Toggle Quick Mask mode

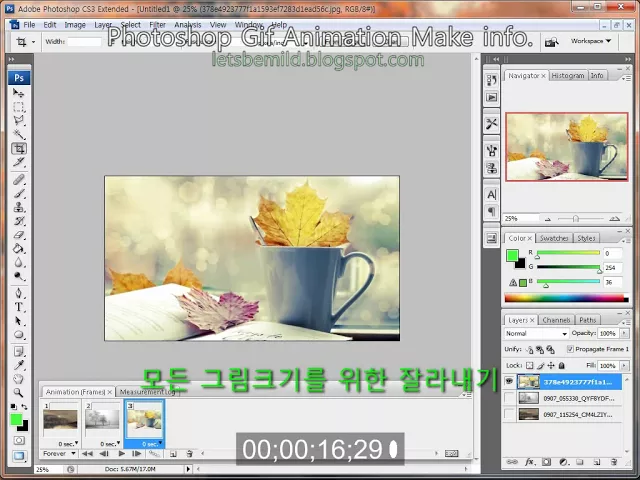(x=19, y=440)
